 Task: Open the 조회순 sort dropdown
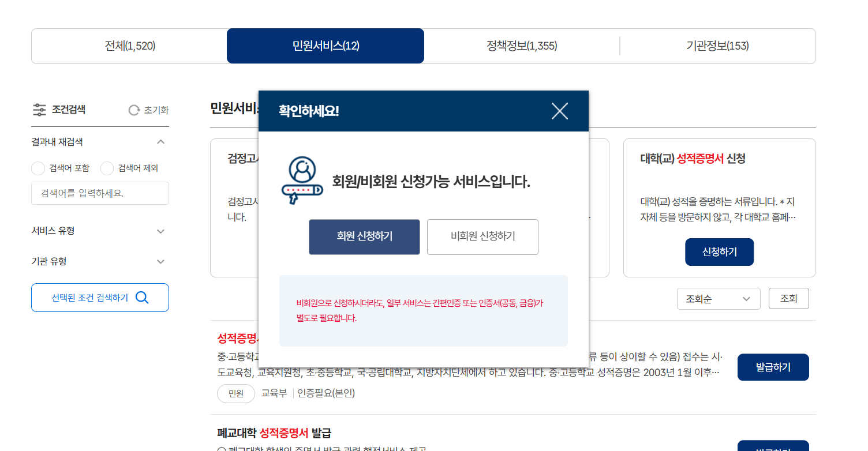[719, 298]
